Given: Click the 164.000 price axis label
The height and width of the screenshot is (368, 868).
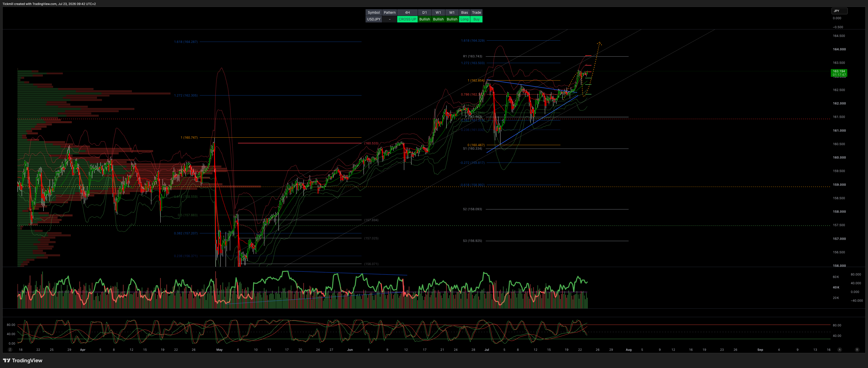Looking at the screenshot, I should pyautogui.click(x=839, y=49).
